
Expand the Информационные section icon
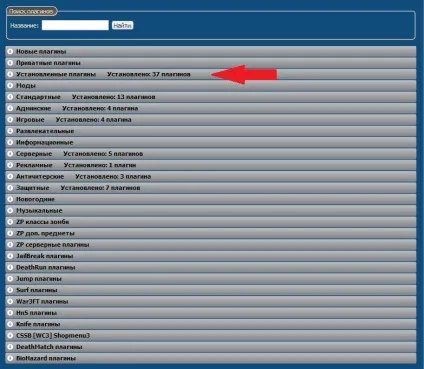(10, 142)
